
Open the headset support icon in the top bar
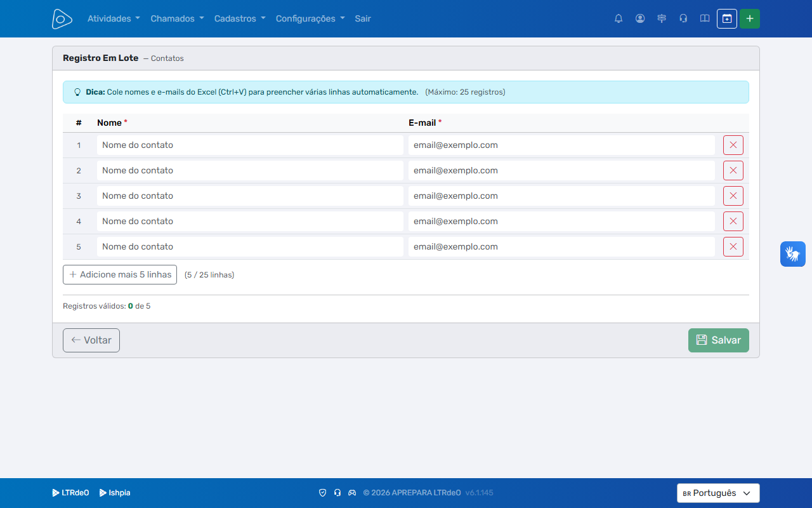[x=683, y=18]
